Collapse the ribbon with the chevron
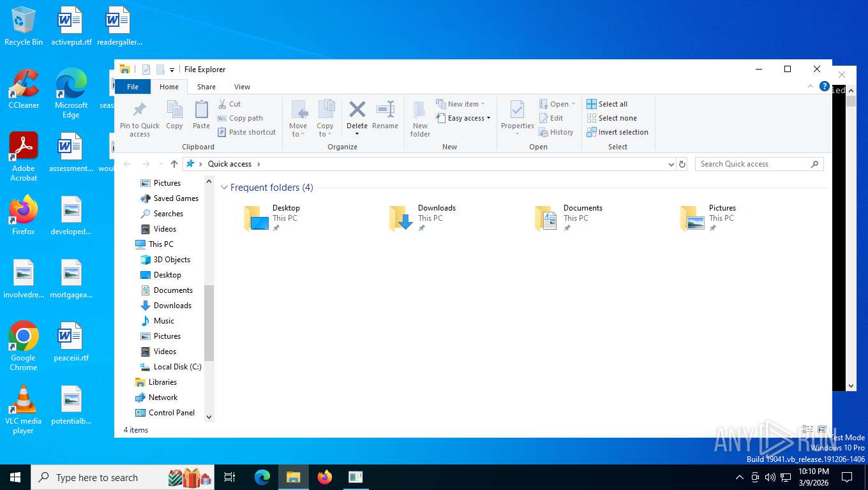Image resolution: width=868 pixels, height=490 pixels. pos(811,87)
